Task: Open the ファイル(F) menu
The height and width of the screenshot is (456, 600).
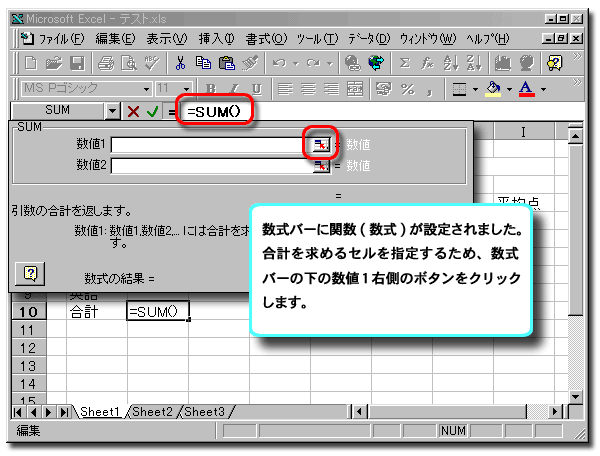Action: pyautogui.click(x=61, y=38)
